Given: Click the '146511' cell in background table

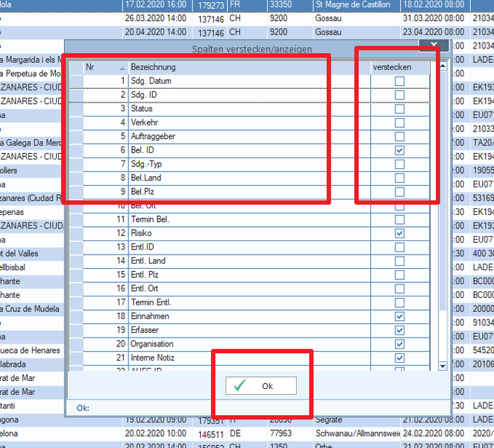Looking at the screenshot, I should pyautogui.click(x=210, y=434).
